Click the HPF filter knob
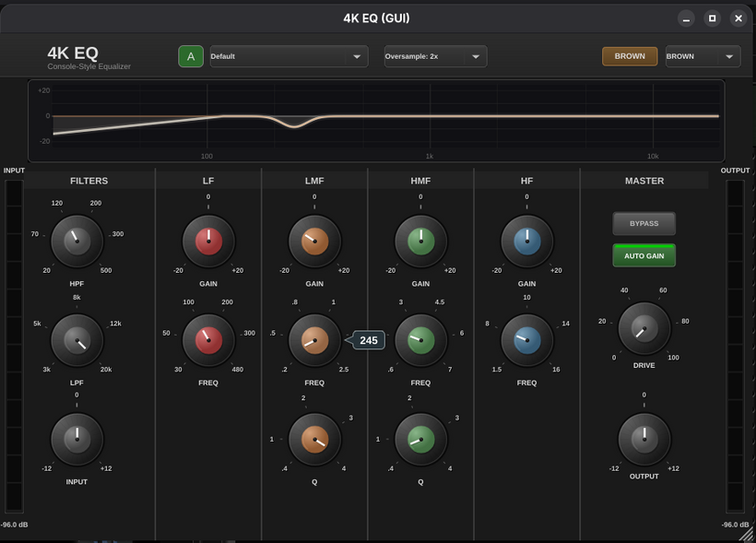The height and width of the screenshot is (543, 756). tap(77, 242)
